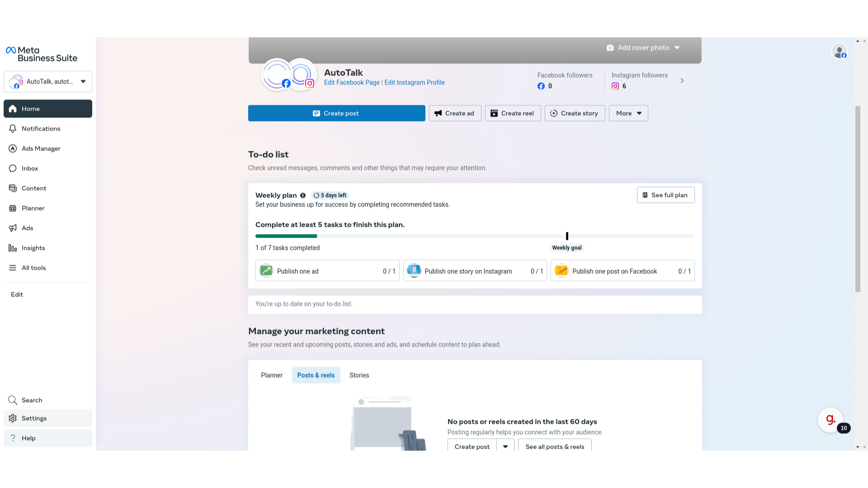Screen dimensions: 868x488
Task: Go to Content in the sidebar
Action: pyautogui.click(x=48, y=188)
